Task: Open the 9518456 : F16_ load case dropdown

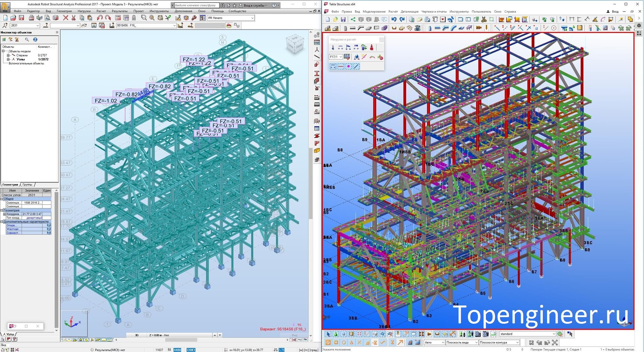Action: 175,26
